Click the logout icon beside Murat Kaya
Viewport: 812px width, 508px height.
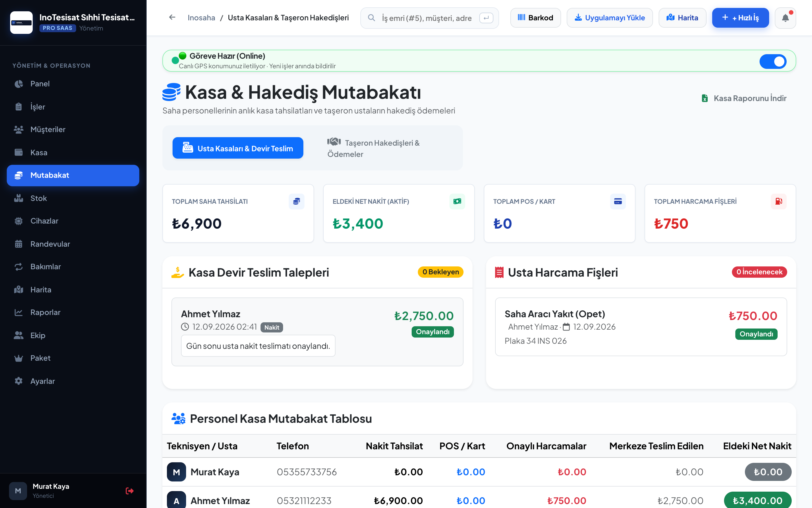[129, 491]
